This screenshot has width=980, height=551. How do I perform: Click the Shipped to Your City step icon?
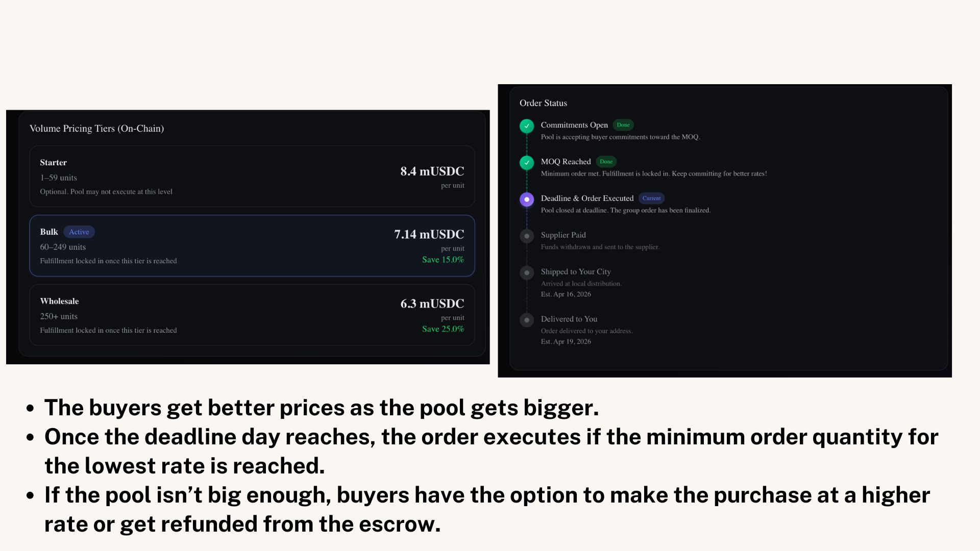click(527, 272)
